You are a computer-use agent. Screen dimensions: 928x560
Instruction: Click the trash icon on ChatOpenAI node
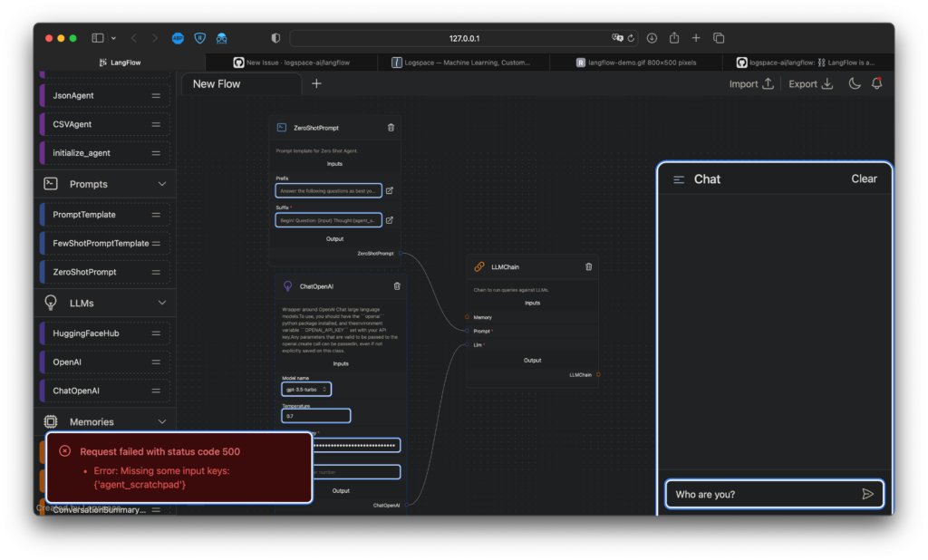tap(396, 285)
